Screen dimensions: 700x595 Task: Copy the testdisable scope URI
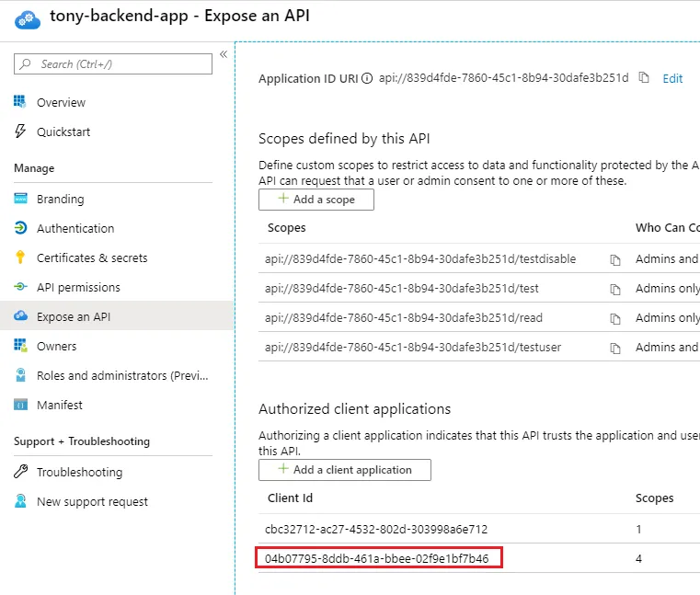(615, 260)
